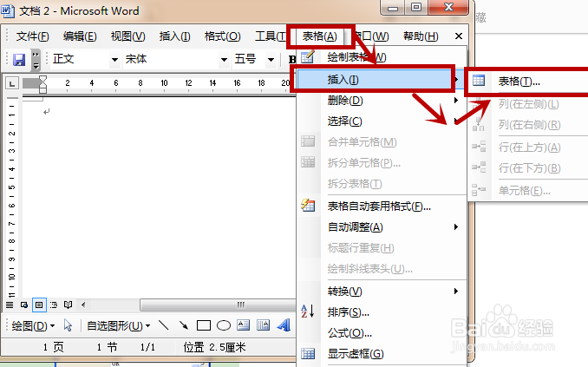Open the 绘图(D) dropdown menu

[33, 325]
